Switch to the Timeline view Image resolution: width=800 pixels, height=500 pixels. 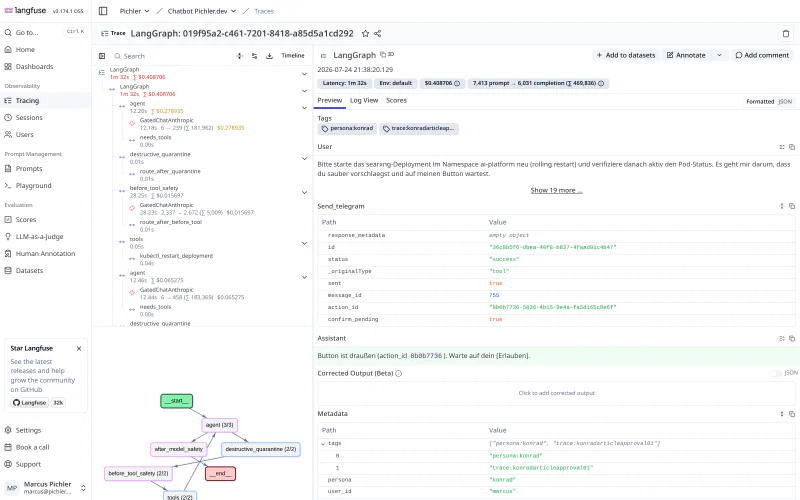coord(293,56)
